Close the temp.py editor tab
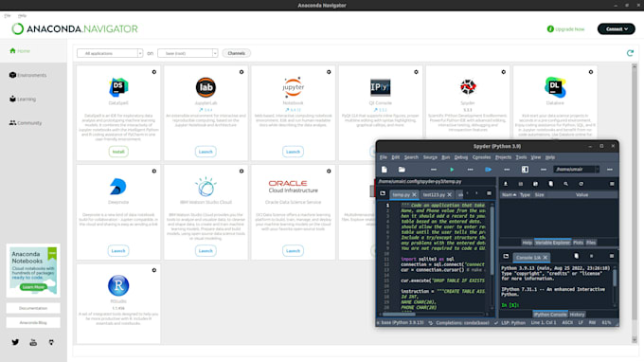 pyautogui.click(x=414, y=194)
